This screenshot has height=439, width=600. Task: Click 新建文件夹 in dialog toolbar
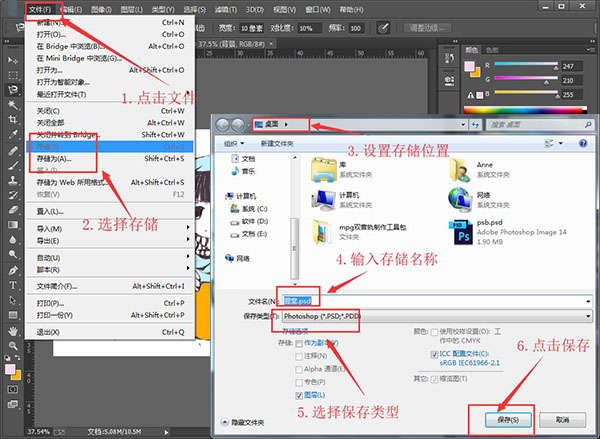tap(277, 144)
